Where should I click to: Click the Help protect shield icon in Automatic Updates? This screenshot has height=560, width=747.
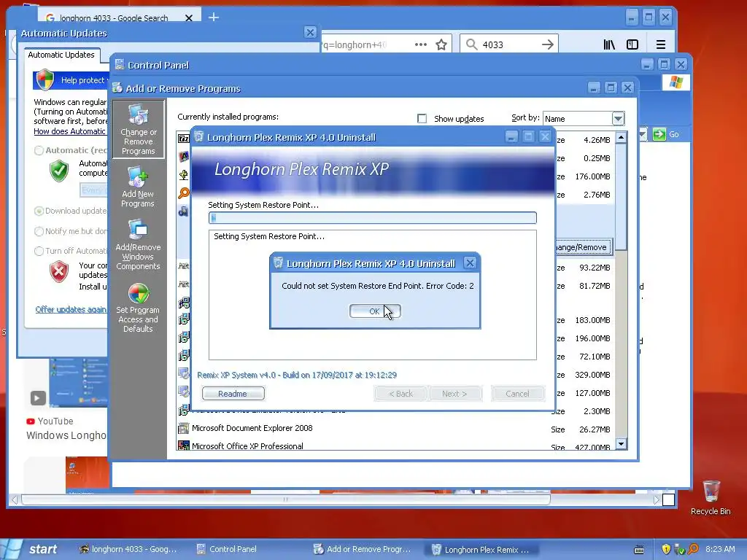pos(45,79)
